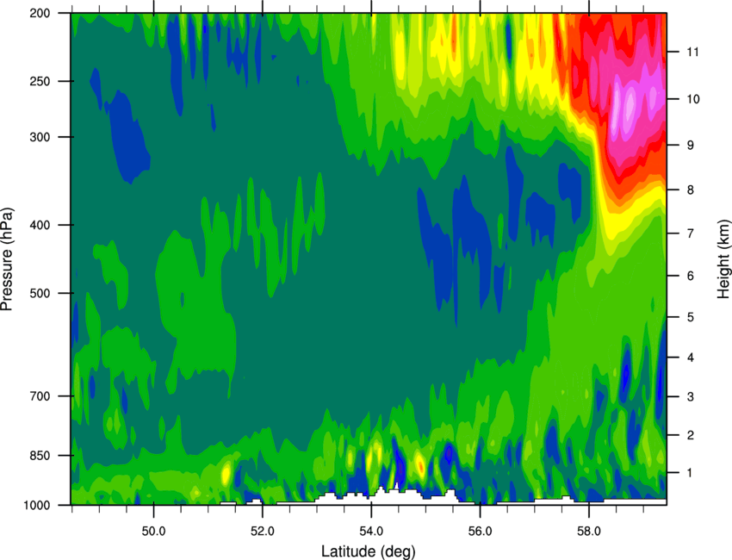Select the 250 pressure tick label

tap(40, 81)
